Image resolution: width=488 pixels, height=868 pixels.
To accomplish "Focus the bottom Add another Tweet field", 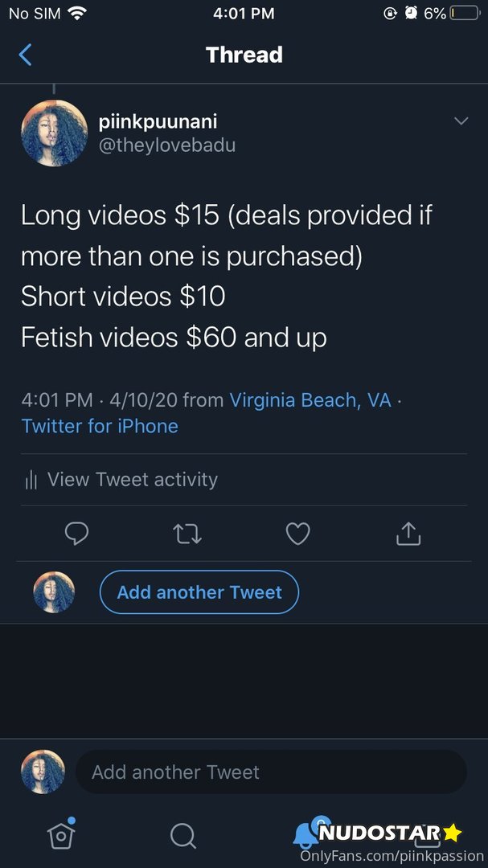I will pos(271,772).
